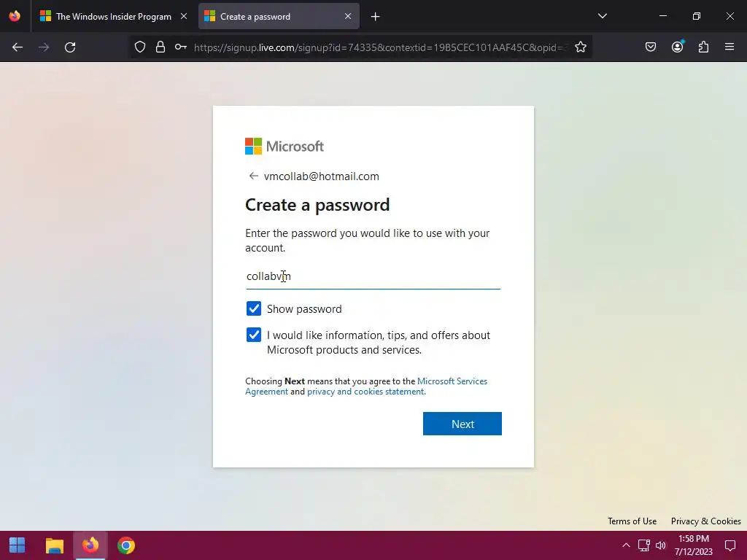
Task: Click the site security padlock icon
Action: click(x=160, y=47)
